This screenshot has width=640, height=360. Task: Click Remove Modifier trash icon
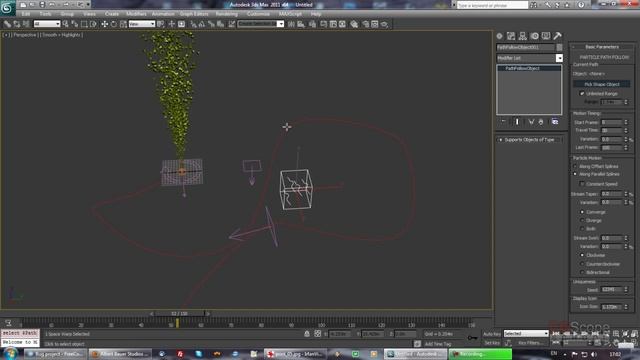[x=541, y=122]
